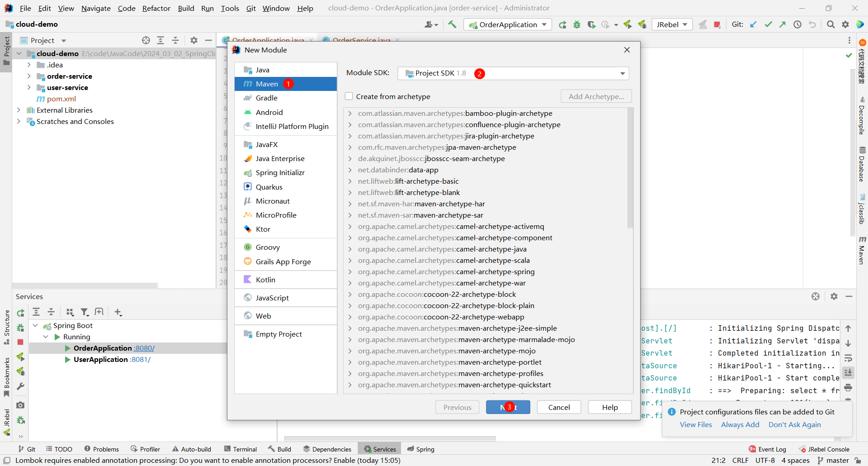Viewport: 868px width, 466px height.
Task: Open the :8080/ link of OrderApplication
Action: pos(144,348)
